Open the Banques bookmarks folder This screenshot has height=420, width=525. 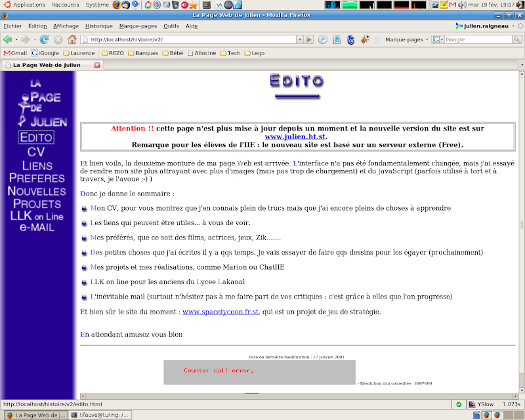143,53
